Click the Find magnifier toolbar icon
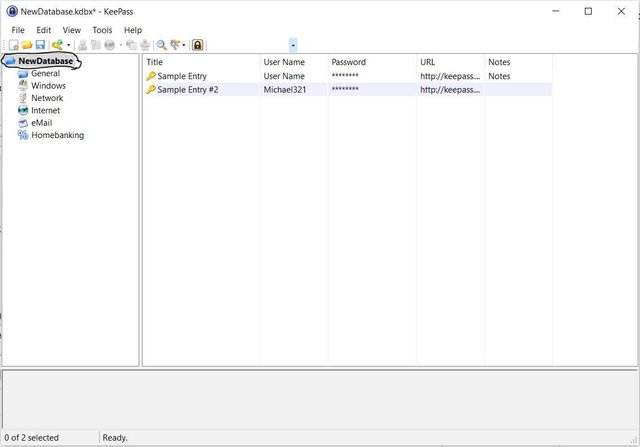 (x=162, y=45)
